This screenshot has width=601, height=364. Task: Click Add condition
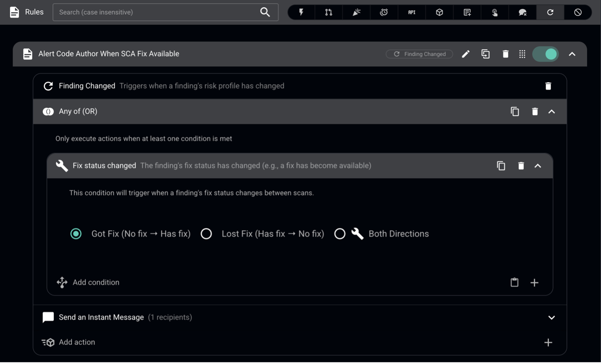96,282
